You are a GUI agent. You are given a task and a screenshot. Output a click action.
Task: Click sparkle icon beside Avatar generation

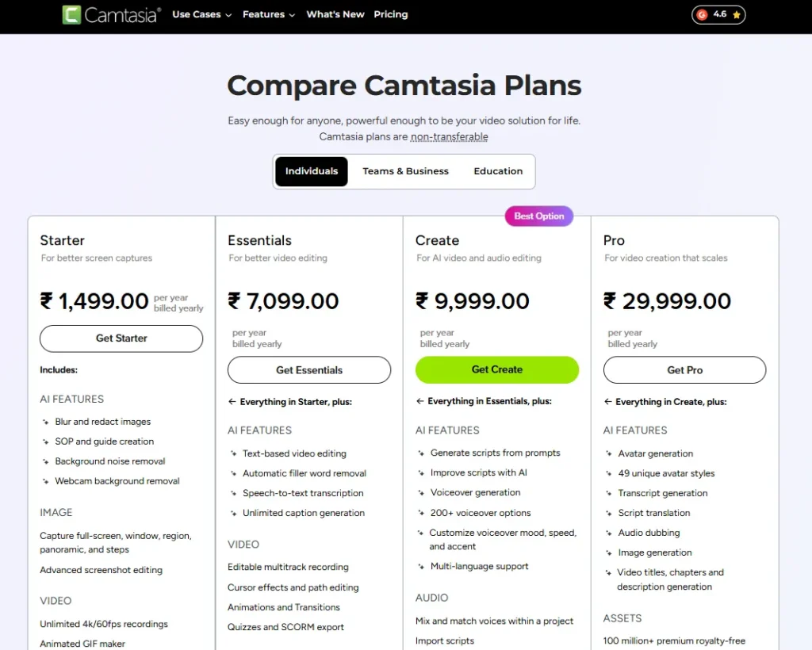608,453
